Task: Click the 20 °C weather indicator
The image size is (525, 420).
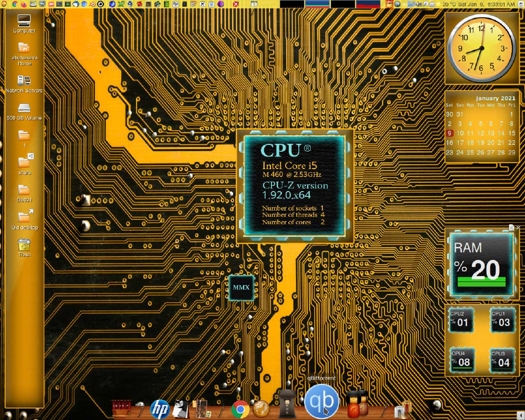Action: tap(450, 4)
